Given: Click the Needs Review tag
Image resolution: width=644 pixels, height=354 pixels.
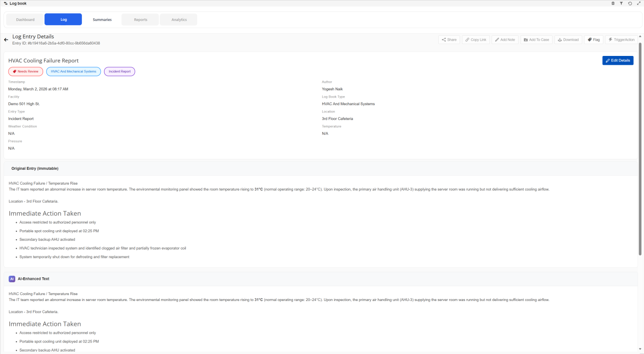Looking at the screenshot, I should tap(25, 71).
